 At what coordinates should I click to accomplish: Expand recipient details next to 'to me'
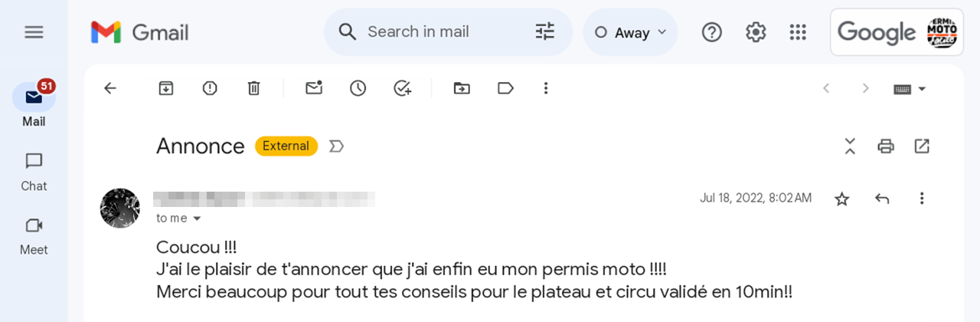(x=197, y=219)
